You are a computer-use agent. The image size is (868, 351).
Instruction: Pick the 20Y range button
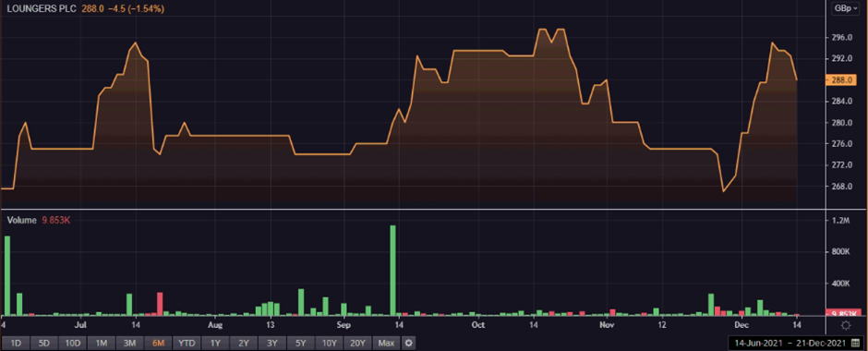[358, 344]
